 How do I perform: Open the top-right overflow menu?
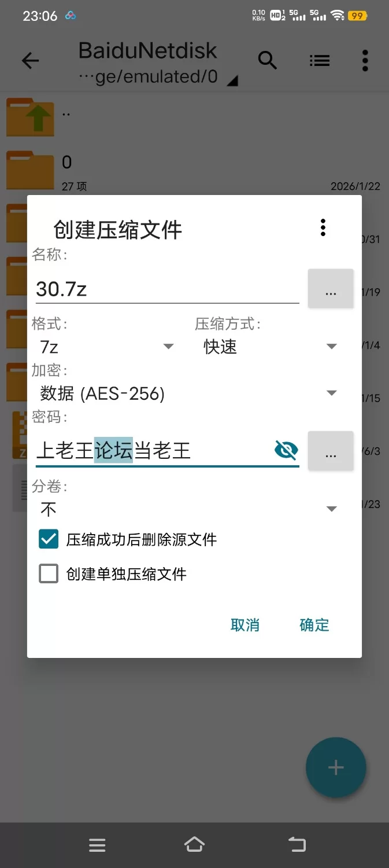(365, 61)
